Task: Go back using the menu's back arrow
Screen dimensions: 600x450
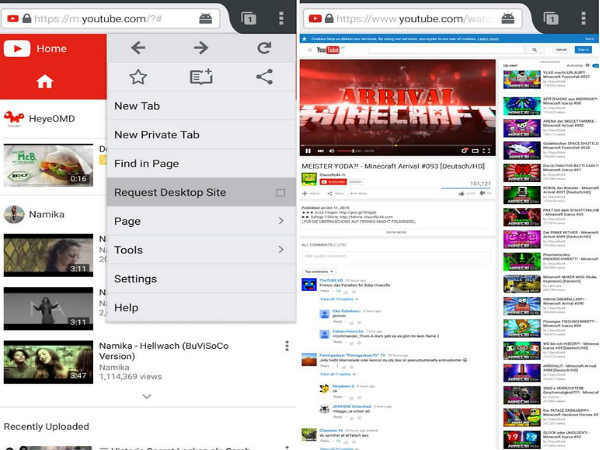Action: pyautogui.click(x=138, y=48)
